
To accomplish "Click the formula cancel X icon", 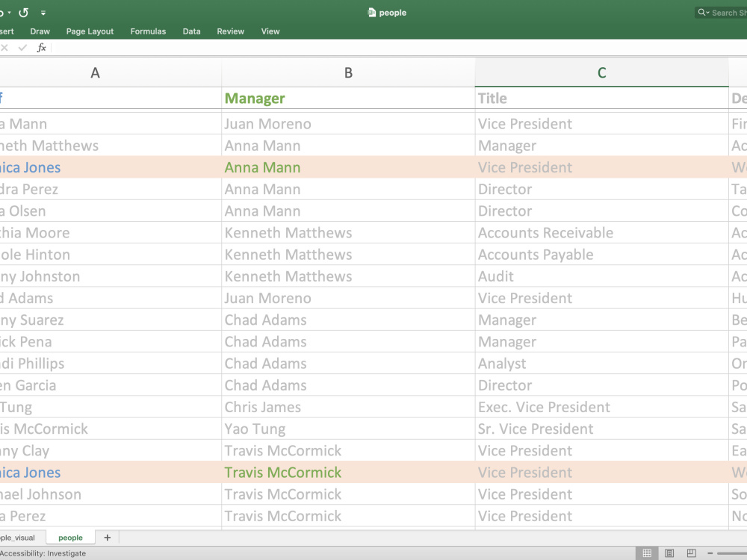I will [4, 48].
